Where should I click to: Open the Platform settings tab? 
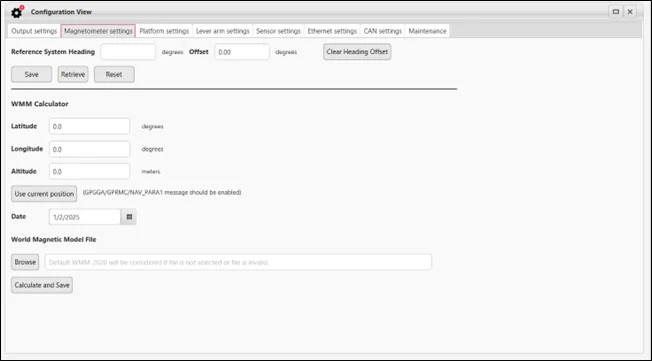tap(164, 31)
